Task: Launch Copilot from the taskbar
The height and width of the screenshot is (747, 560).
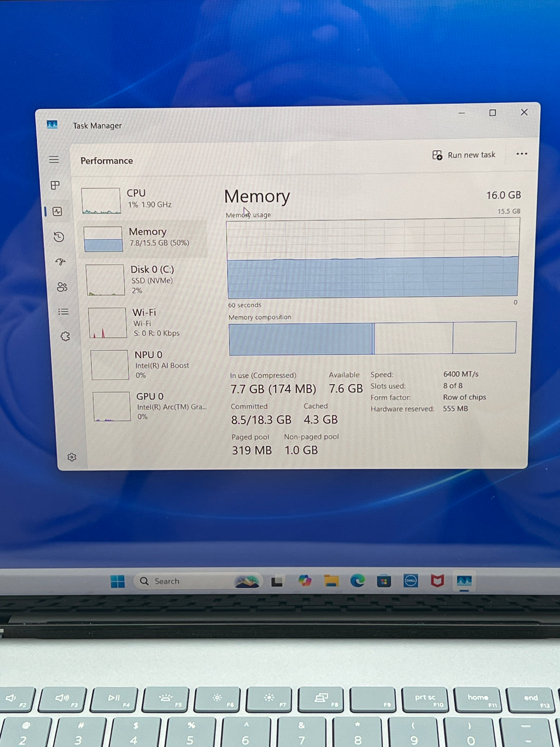Action: click(305, 581)
